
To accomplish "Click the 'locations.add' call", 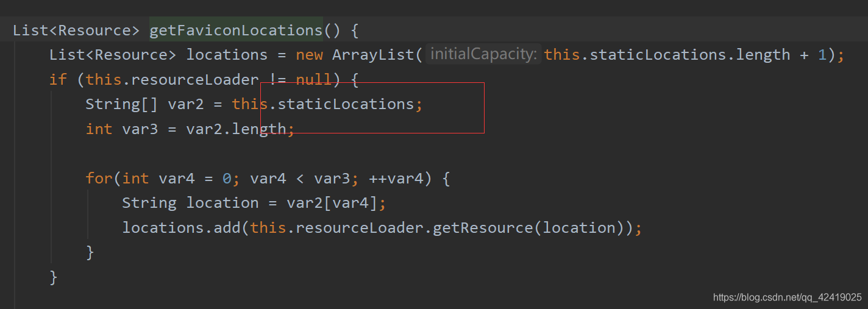I will click(x=181, y=228).
